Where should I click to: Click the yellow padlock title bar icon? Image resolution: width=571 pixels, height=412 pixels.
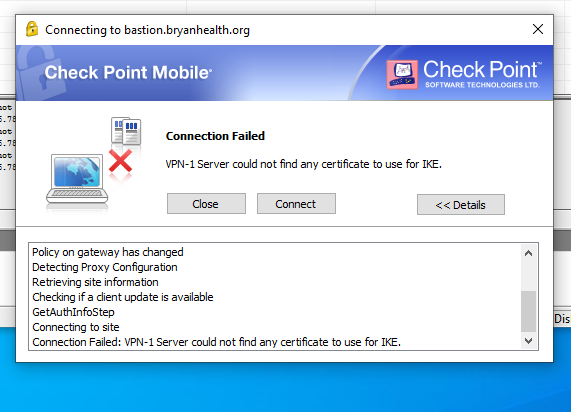[x=32, y=29]
